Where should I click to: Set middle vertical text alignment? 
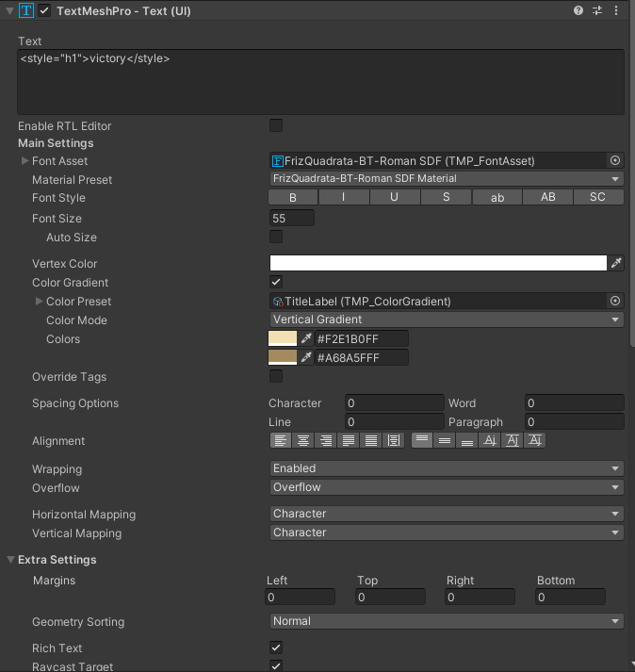(444, 440)
